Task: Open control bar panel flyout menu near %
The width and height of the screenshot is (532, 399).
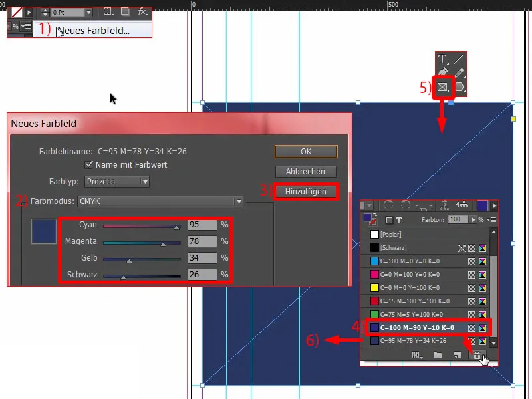Action: [26, 26]
